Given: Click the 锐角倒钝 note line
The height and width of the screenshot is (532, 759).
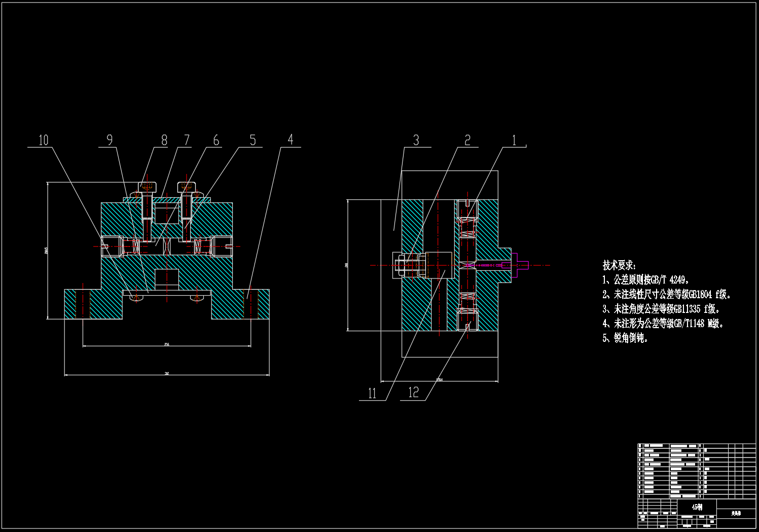Looking at the screenshot, I should point(626,338).
